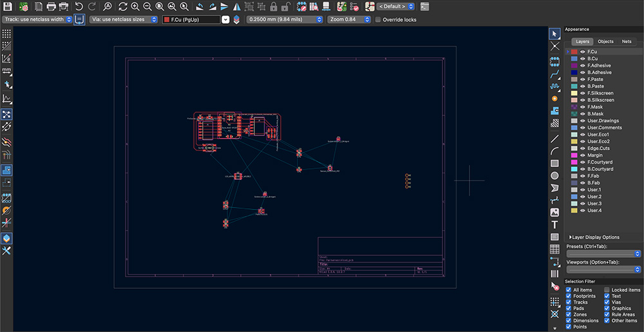The height and width of the screenshot is (332, 644).
Task: Click the F.Adhesive color swatch
Action: click(574, 66)
